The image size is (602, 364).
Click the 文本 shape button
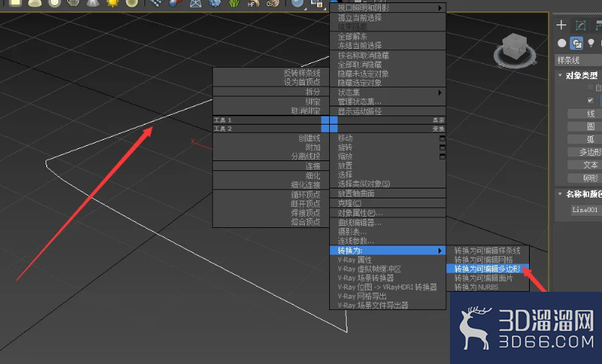tap(585, 165)
